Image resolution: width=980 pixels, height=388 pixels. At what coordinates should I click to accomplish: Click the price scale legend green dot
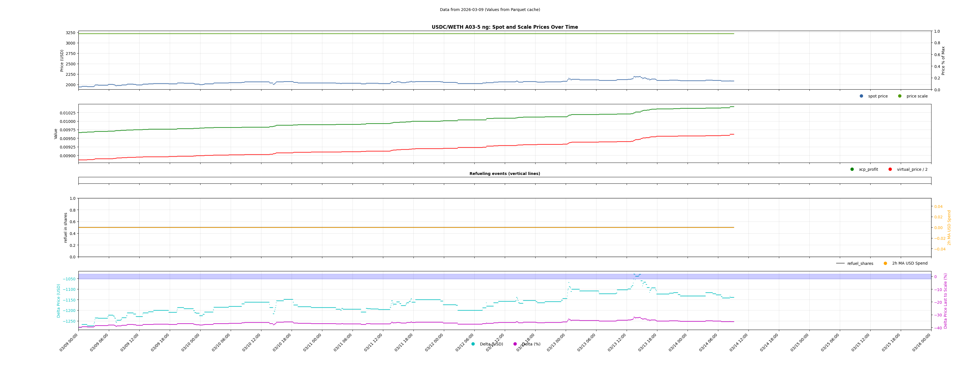click(900, 96)
